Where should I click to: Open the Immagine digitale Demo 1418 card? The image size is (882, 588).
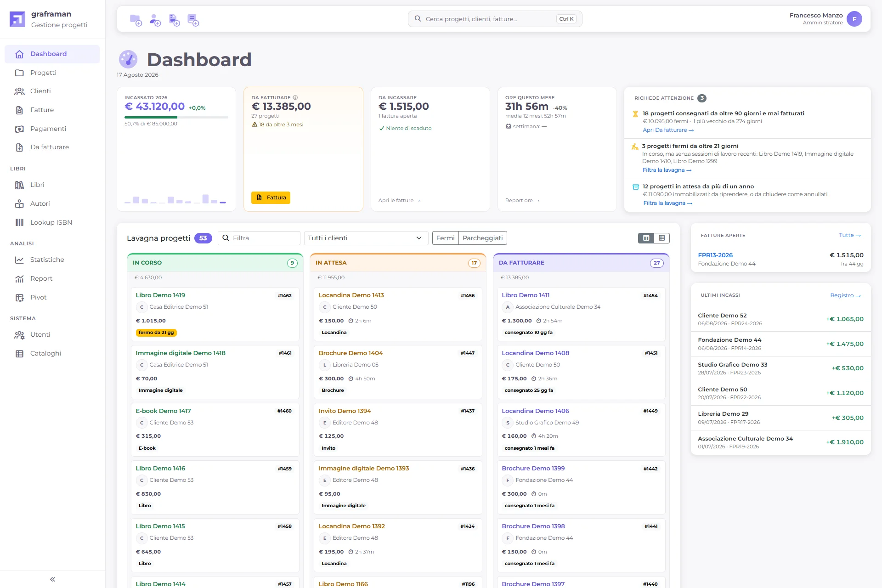(215, 372)
